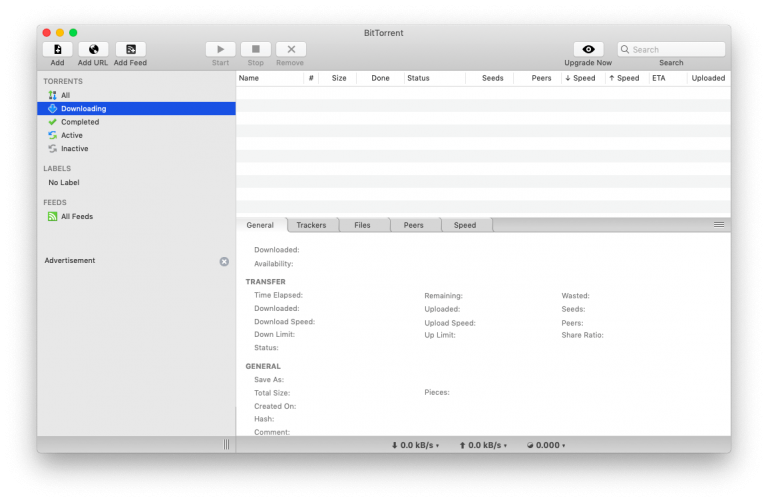The image size is (768, 502).
Task: Sort by the Name column header
Action: click(x=269, y=78)
